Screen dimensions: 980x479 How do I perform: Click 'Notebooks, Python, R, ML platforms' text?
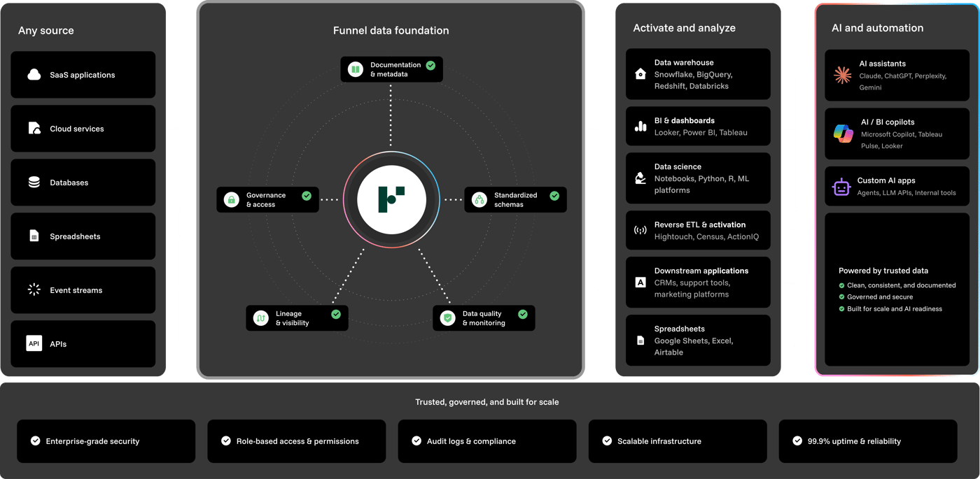tap(701, 184)
